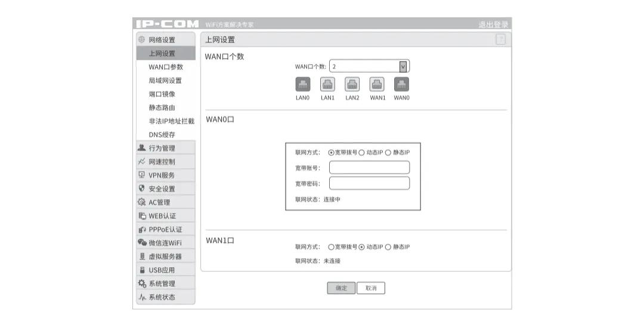The width and height of the screenshot is (644, 321).
Task: Click the monitor icon next to VPN服务
Action: coord(142,175)
